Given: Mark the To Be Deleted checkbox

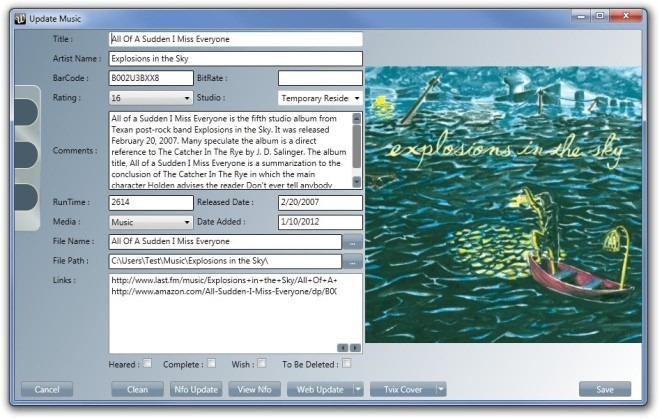Looking at the screenshot, I should tap(346, 363).
